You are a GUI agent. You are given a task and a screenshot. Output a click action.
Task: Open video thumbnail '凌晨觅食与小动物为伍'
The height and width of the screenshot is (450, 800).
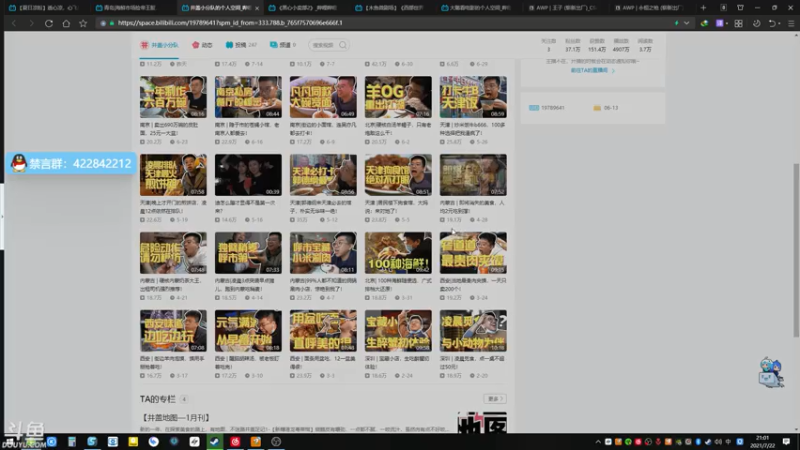[x=473, y=331]
